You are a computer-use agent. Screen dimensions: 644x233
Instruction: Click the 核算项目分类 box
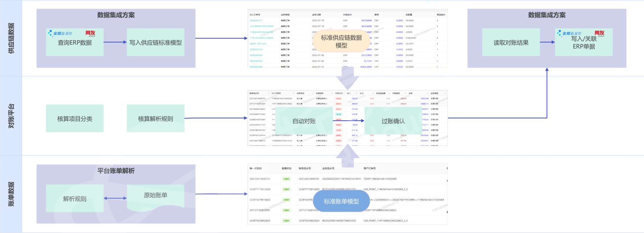tap(75, 119)
